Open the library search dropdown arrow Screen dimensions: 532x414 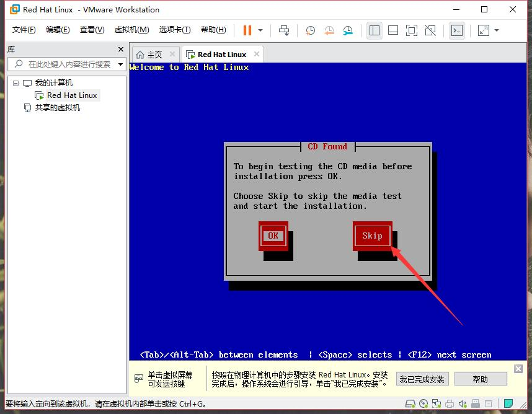[120, 64]
